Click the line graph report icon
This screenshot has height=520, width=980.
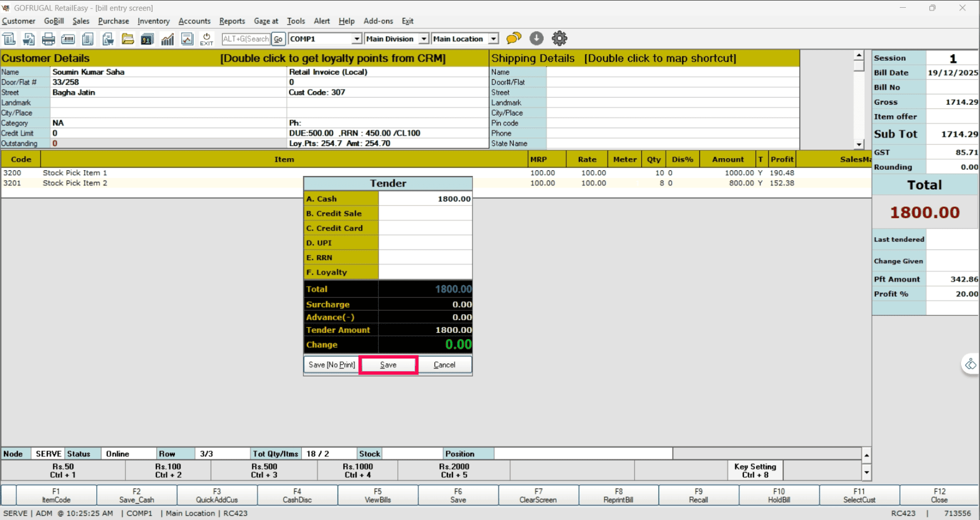click(187, 39)
